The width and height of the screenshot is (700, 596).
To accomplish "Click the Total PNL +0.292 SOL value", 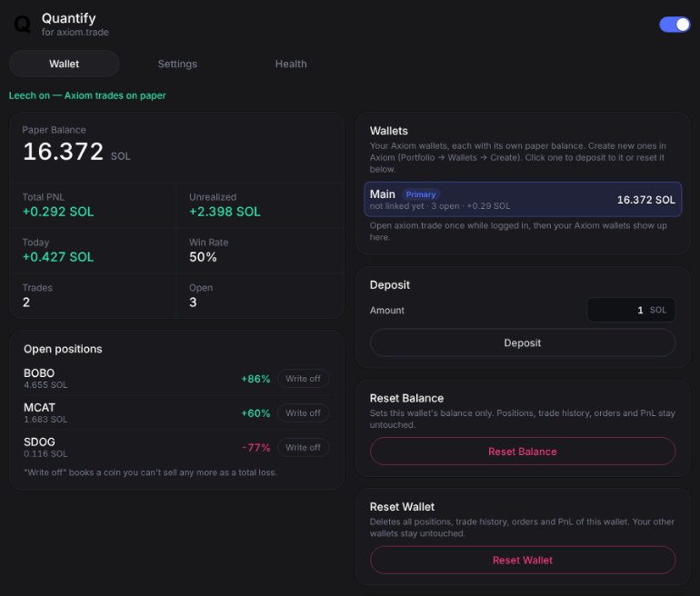I will pos(58,212).
